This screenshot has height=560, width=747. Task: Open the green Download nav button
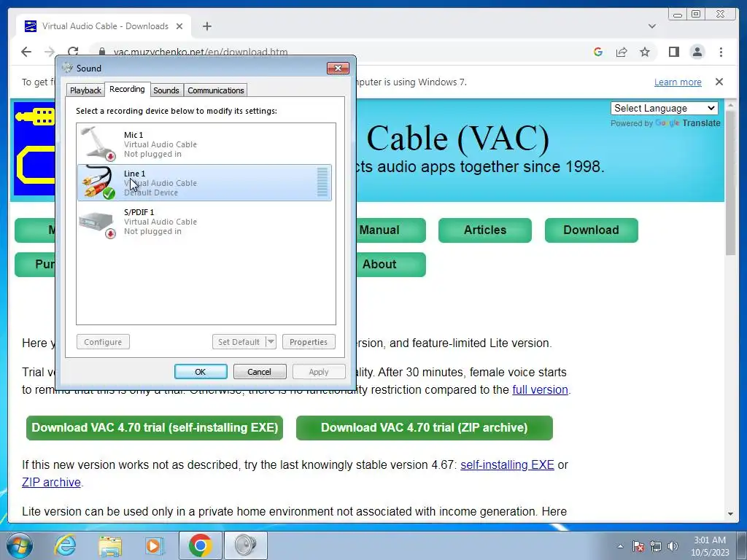pyautogui.click(x=591, y=230)
